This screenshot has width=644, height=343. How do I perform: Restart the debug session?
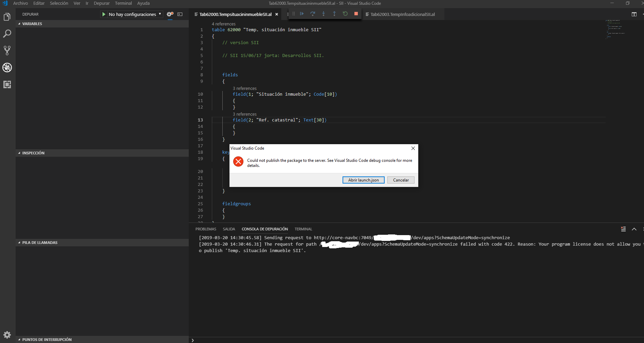[x=345, y=14]
